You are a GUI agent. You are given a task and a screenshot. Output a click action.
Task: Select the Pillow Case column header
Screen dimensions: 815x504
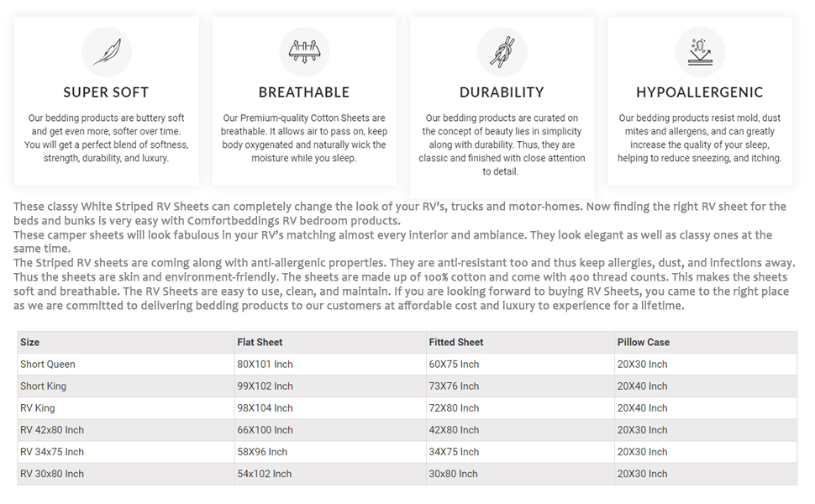coord(643,343)
